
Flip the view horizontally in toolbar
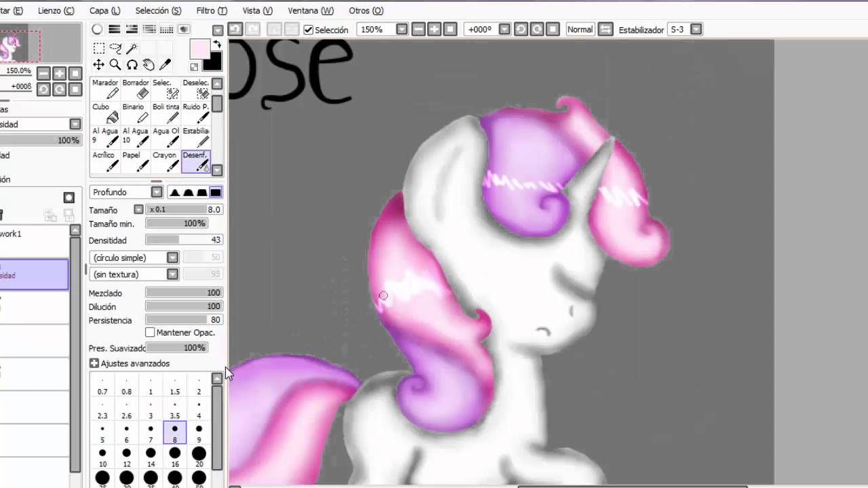pos(606,29)
